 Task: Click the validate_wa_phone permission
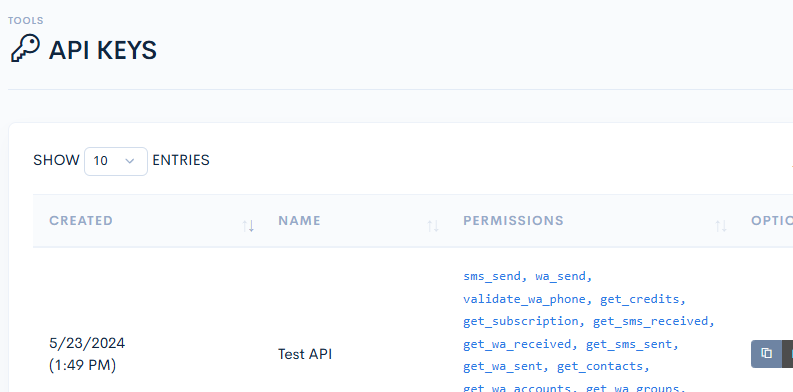(524, 299)
